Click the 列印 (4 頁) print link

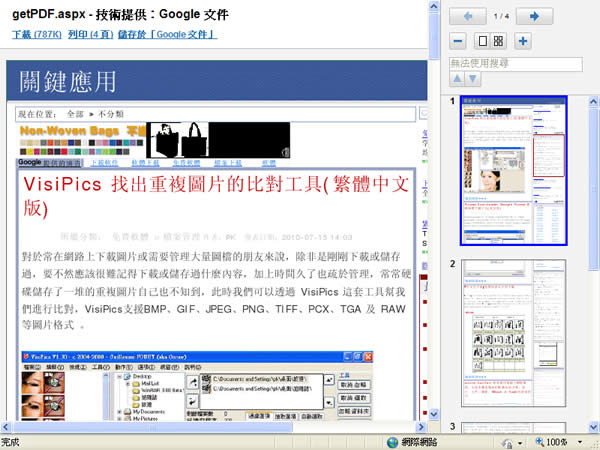tap(91, 34)
